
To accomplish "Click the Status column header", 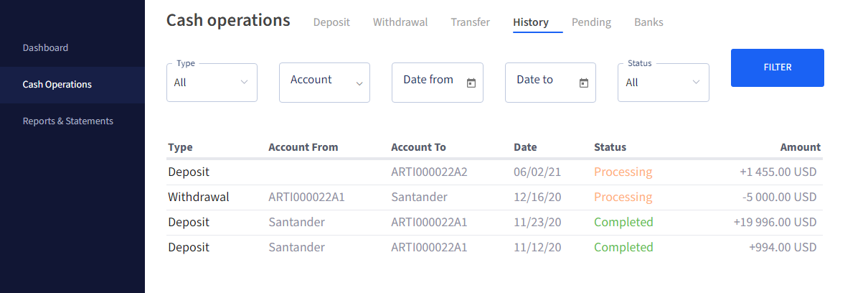I will click(x=610, y=147).
